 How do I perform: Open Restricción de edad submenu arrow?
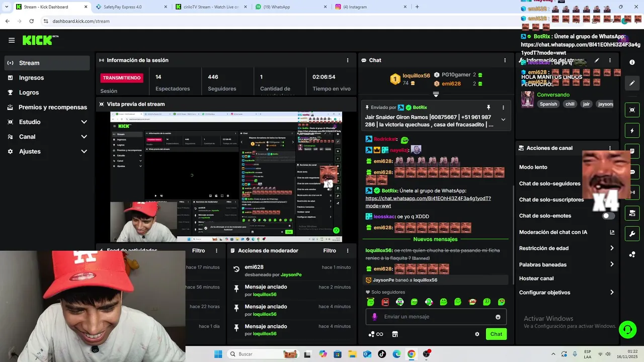(x=612, y=248)
